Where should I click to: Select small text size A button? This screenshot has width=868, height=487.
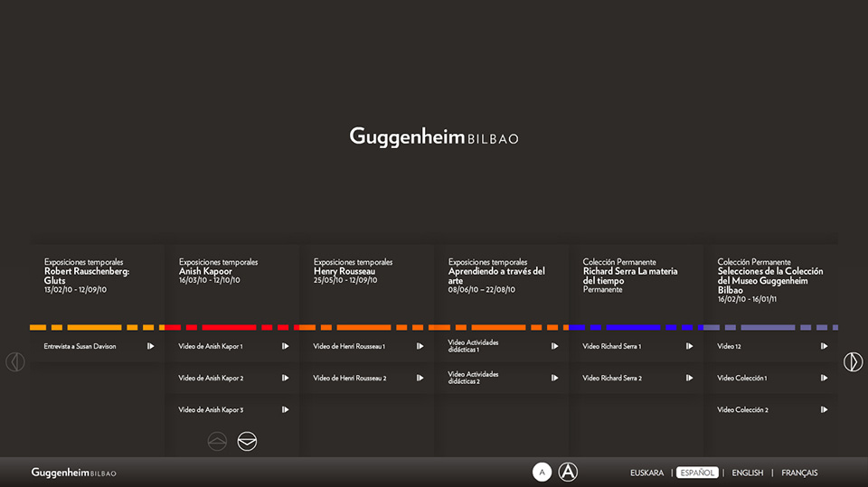coord(542,472)
